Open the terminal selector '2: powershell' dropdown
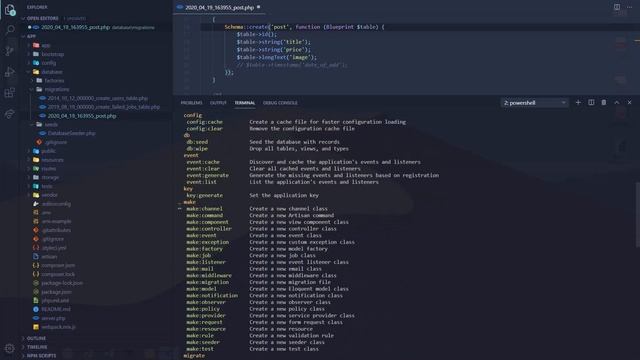The height and width of the screenshot is (360, 640). (534, 103)
